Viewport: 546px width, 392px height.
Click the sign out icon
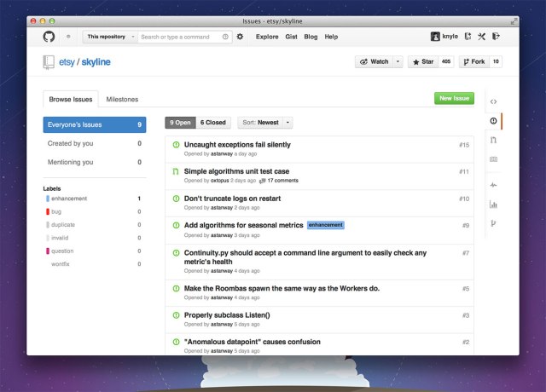point(496,36)
